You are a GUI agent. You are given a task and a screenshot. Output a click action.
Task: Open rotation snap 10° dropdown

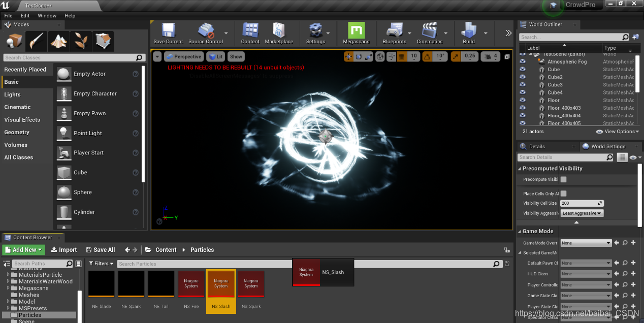click(440, 56)
